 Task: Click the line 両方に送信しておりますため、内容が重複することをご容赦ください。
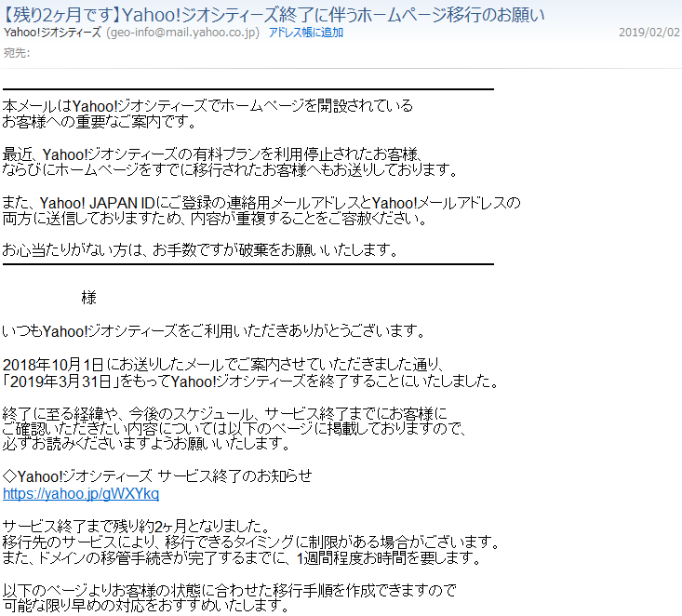coord(215,219)
